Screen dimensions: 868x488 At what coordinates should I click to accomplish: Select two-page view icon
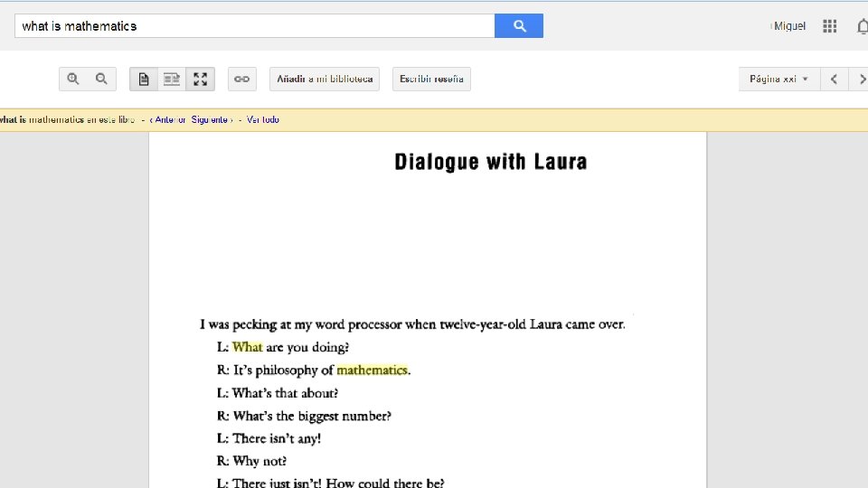pos(172,80)
